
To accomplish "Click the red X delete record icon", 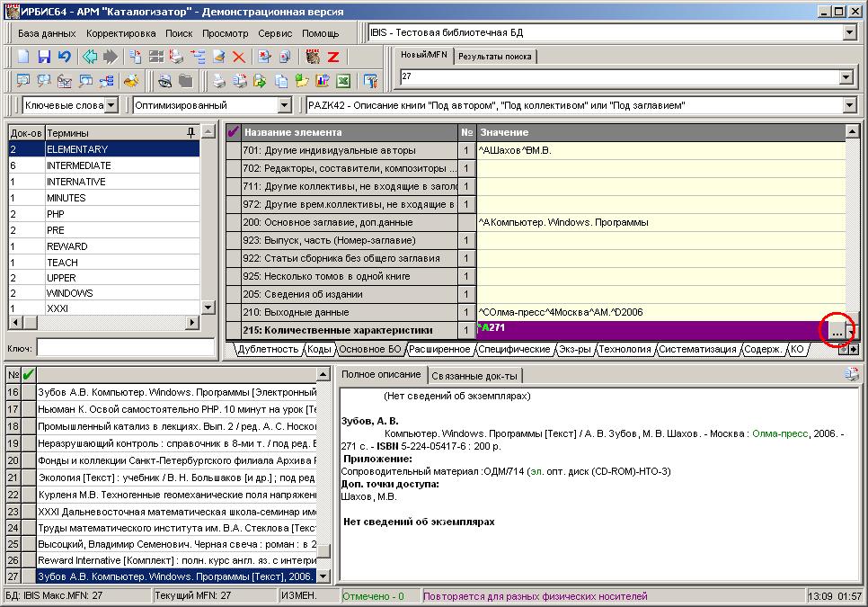I will 239,57.
